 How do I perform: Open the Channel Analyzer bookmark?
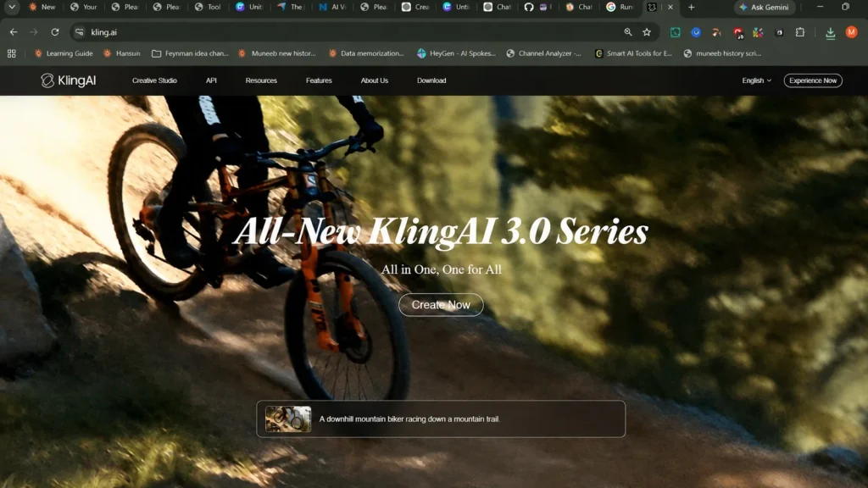(543, 53)
